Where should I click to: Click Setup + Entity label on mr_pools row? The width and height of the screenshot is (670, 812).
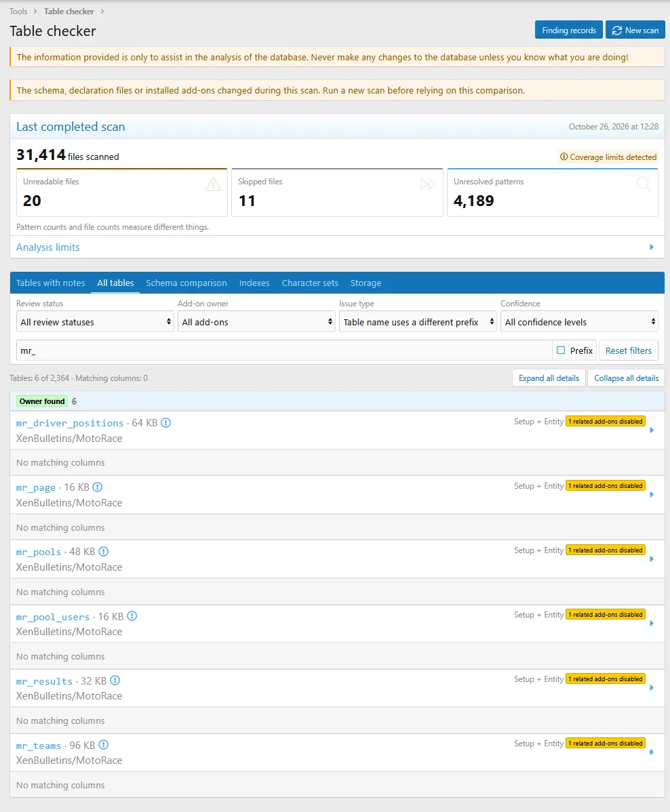538,550
